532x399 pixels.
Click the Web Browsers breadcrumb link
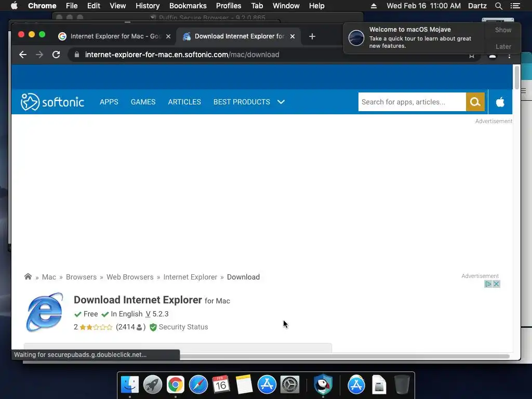click(130, 277)
